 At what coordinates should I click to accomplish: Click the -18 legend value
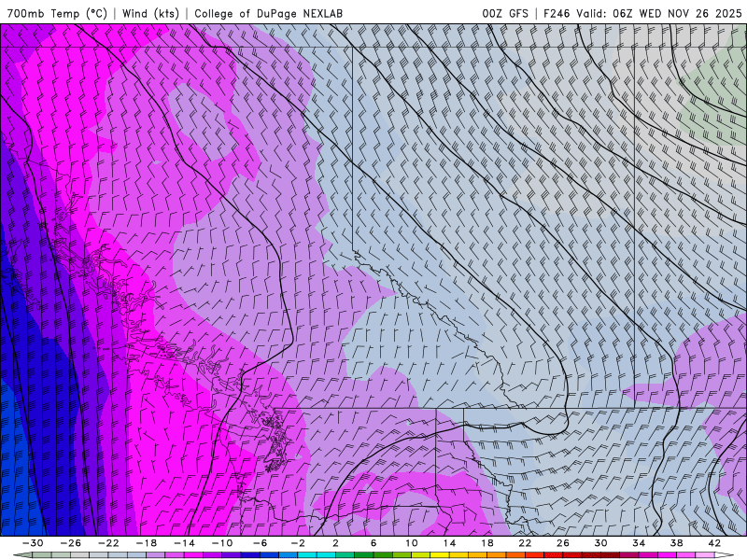tap(147, 543)
